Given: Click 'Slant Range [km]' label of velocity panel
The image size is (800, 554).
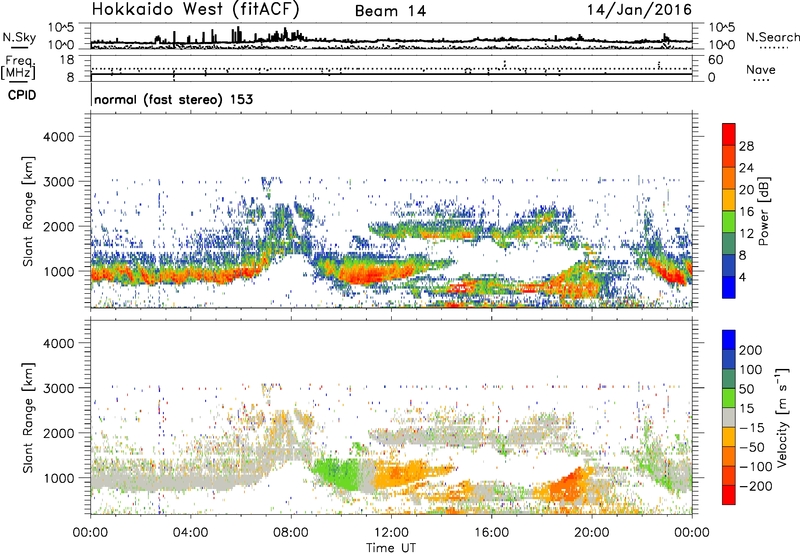Looking at the screenshot, I should click(28, 418).
